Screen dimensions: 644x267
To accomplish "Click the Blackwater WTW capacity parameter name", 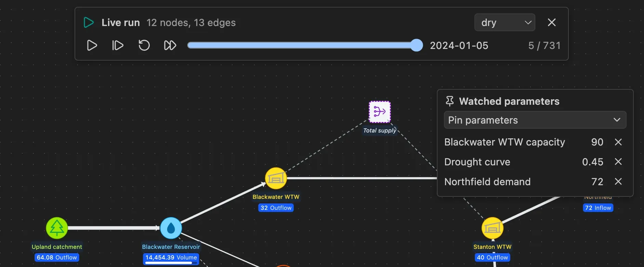I will click(505, 142).
